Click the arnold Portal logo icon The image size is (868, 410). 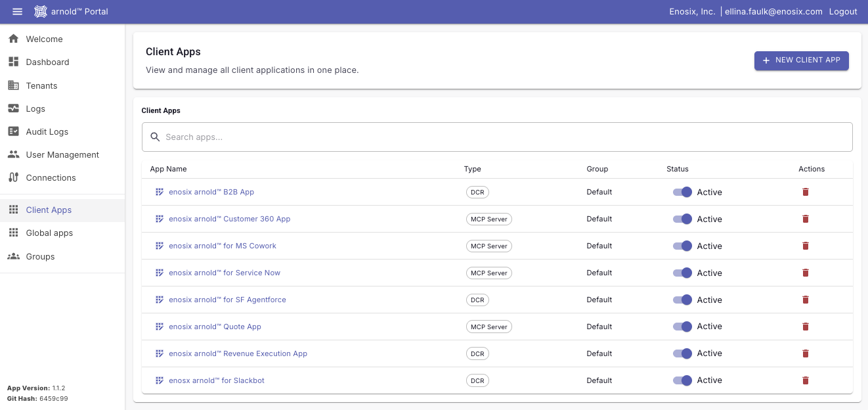[x=41, y=11]
